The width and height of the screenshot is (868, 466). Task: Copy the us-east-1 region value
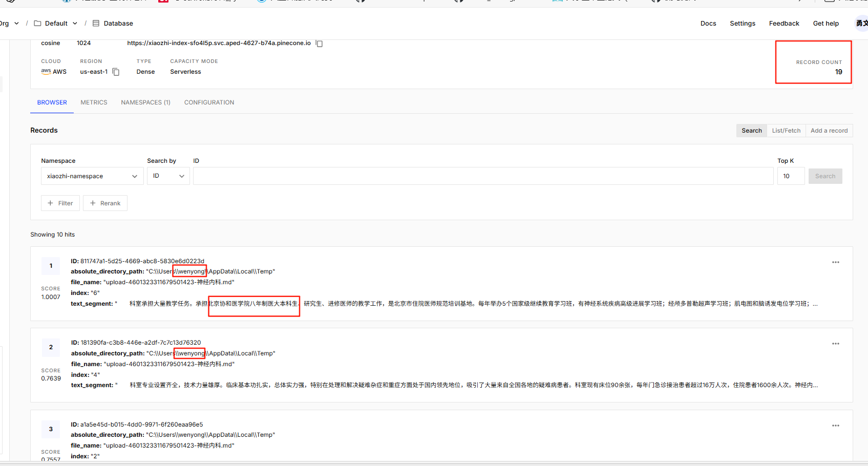coord(116,72)
